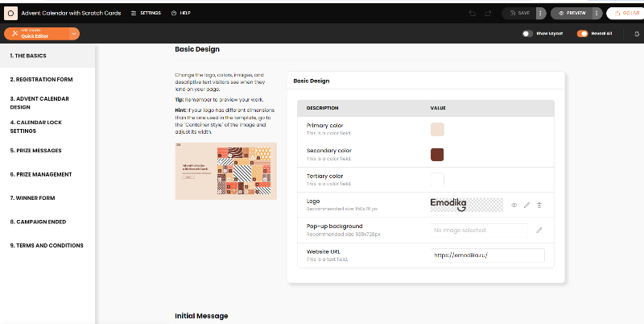
Task: Disable the Reveal All switch
Action: (582, 34)
